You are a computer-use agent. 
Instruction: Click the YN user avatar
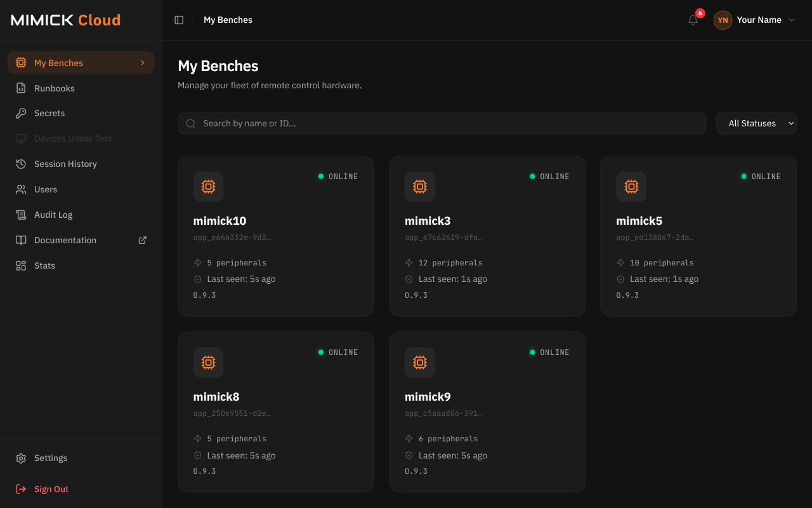(723, 20)
